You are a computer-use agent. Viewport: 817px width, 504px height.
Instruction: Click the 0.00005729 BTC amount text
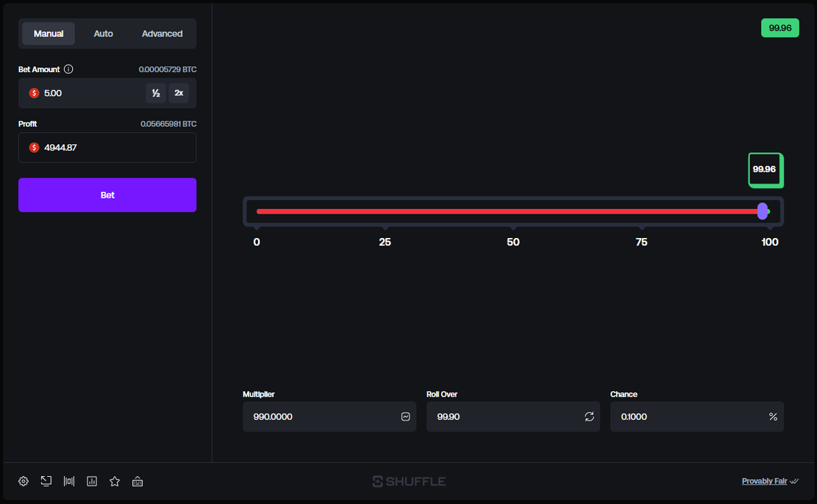click(167, 69)
